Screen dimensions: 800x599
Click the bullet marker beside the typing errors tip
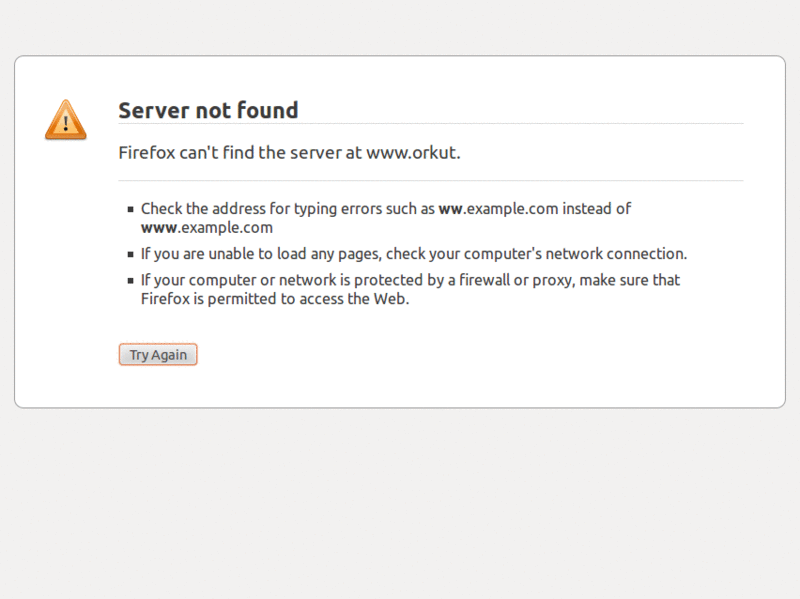[131, 210]
